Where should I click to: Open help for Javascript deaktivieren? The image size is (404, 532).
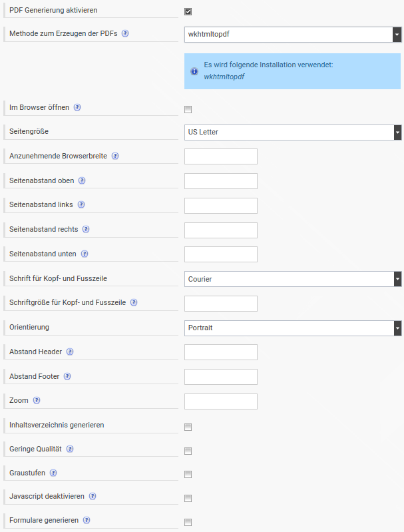click(93, 496)
